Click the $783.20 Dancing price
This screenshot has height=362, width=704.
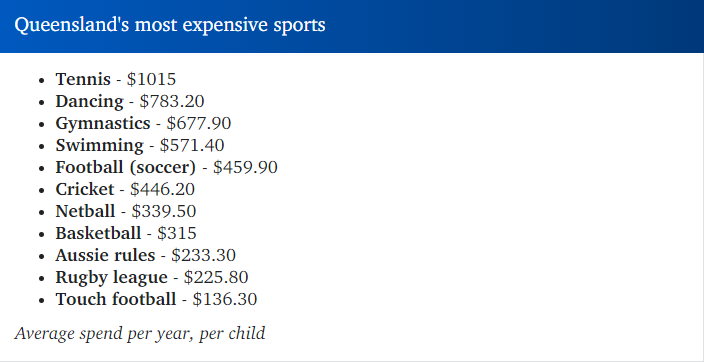(172, 102)
